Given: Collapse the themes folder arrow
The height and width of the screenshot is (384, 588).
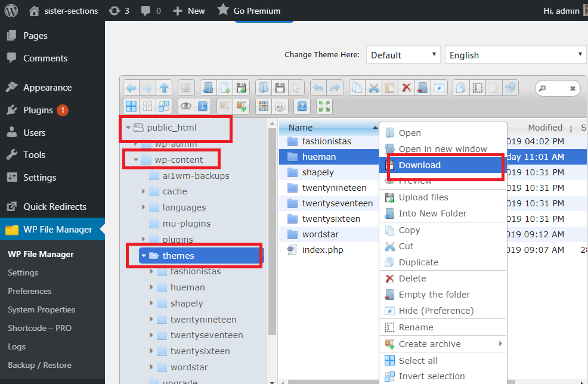Looking at the screenshot, I should 144,256.
